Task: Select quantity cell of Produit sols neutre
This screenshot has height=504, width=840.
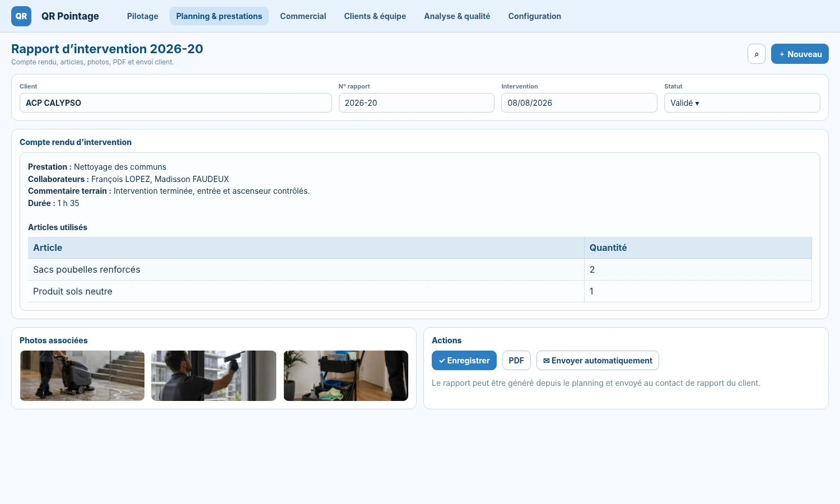Action: pos(698,291)
